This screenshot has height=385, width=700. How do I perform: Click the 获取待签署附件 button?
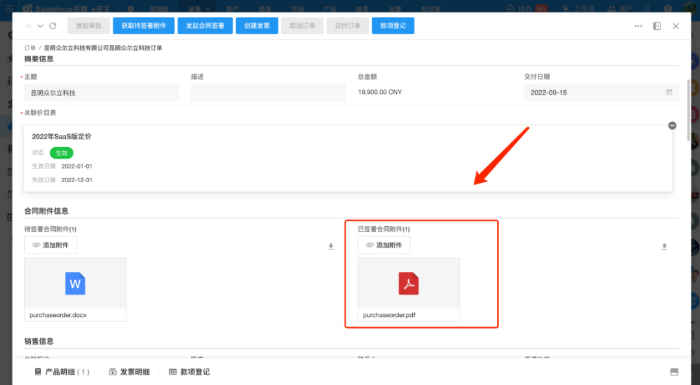click(x=143, y=25)
